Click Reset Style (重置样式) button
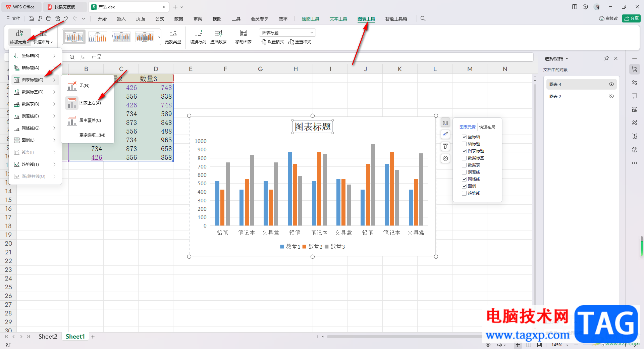The width and height of the screenshot is (644, 349). point(300,42)
